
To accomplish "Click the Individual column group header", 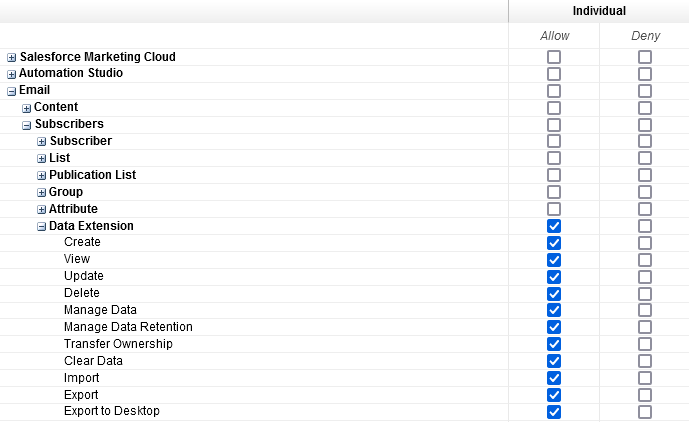I will tap(599, 11).
